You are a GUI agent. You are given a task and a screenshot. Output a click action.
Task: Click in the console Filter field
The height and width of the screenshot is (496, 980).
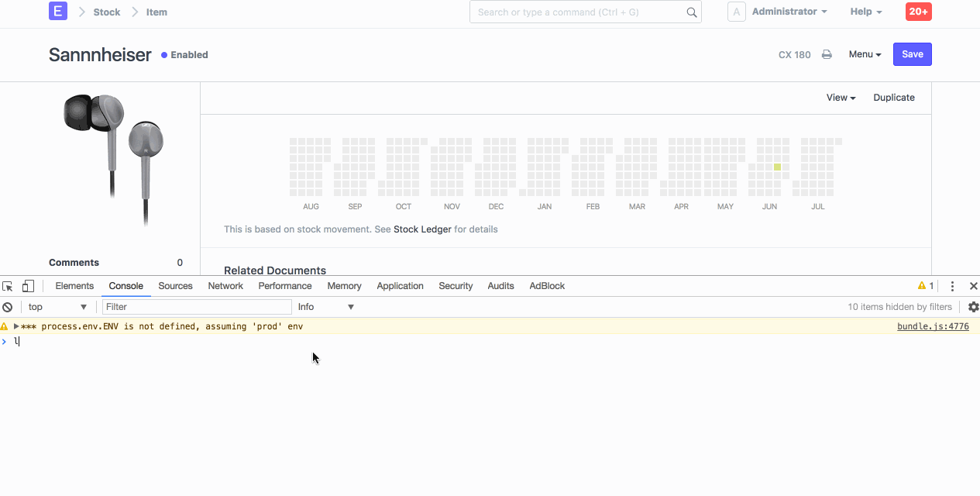(x=197, y=307)
